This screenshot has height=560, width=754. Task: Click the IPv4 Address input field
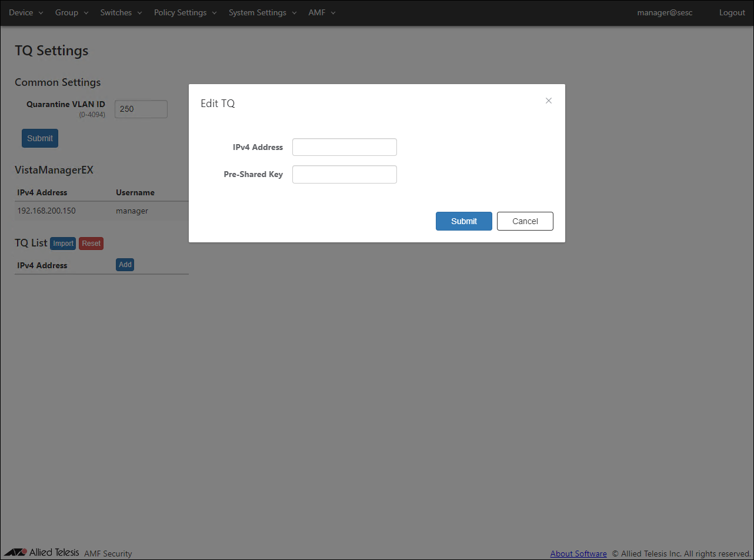pyautogui.click(x=344, y=147)
